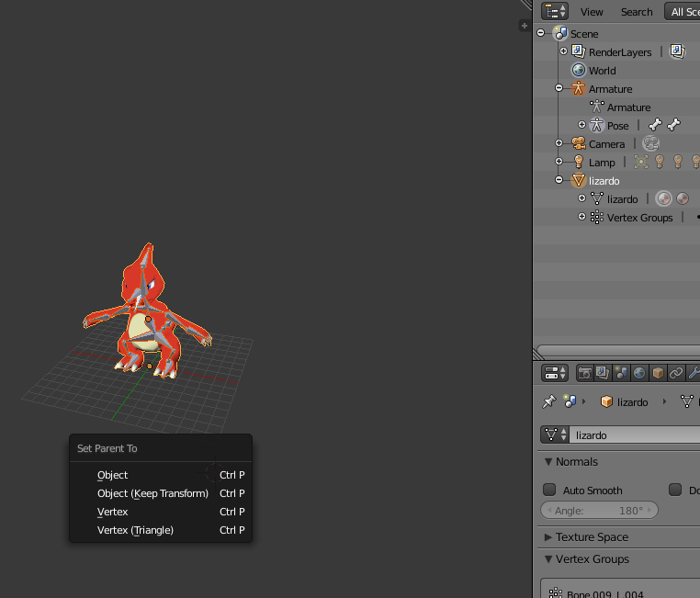The width and height of the screenshot is (700, 598).
Task: Switch to the Constraints properties tab
Action: coord(676,373)
